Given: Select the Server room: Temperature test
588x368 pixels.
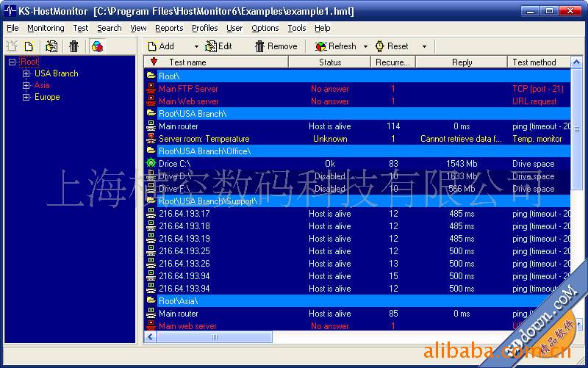Looking at the screenshot, I should [x=357, y=139].
